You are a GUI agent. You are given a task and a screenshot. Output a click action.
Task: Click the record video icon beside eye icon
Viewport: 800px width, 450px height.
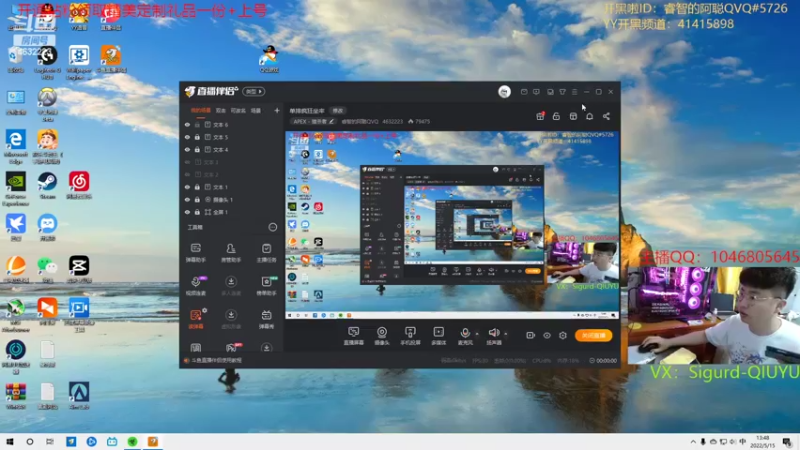click(x=530, y=335)
